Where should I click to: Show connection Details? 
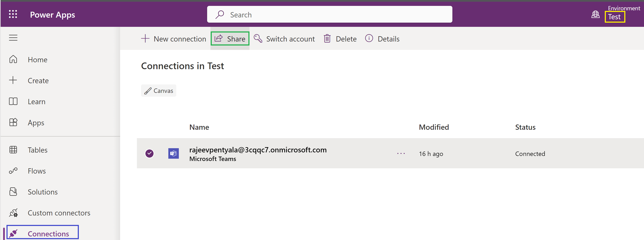(382, 39)
